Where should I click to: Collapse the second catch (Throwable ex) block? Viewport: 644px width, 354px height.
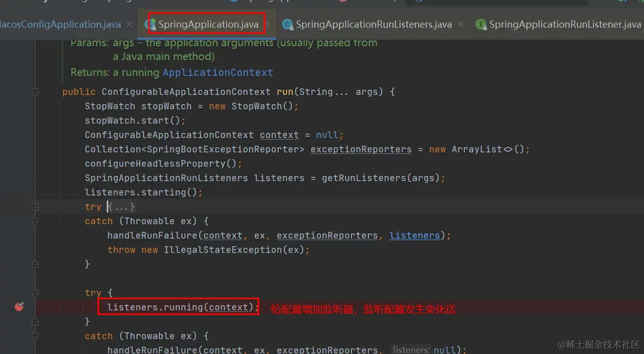pyautogui.click(x=35, y=336)
